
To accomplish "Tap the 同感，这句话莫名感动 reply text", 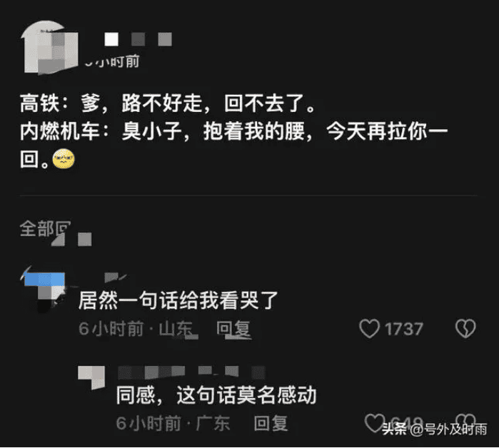I will pyautogui.click(x=216, y=395).
